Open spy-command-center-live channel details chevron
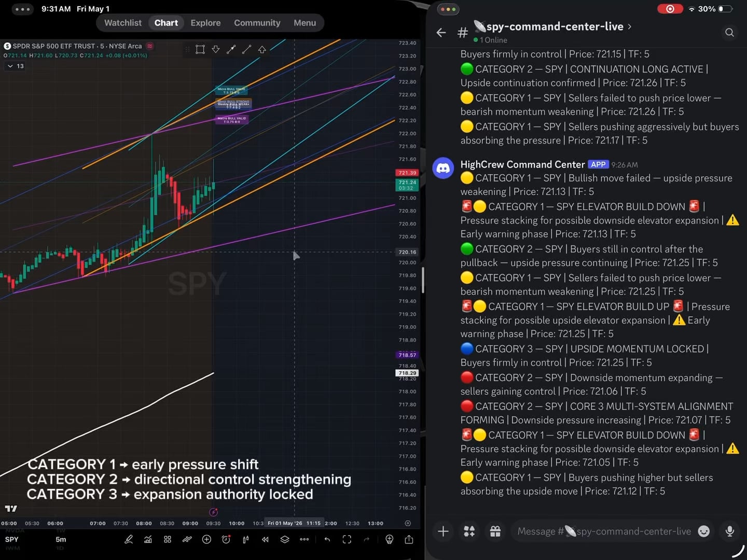 [630, 26]
